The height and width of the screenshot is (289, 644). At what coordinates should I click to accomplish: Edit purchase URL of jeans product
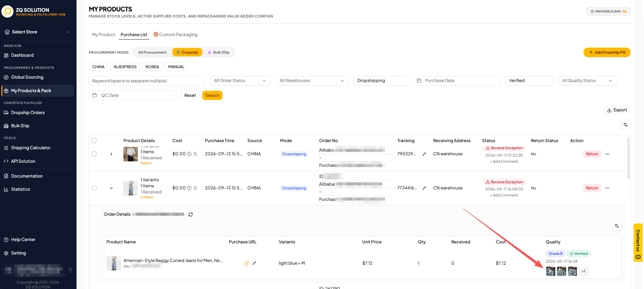point(254,263)
